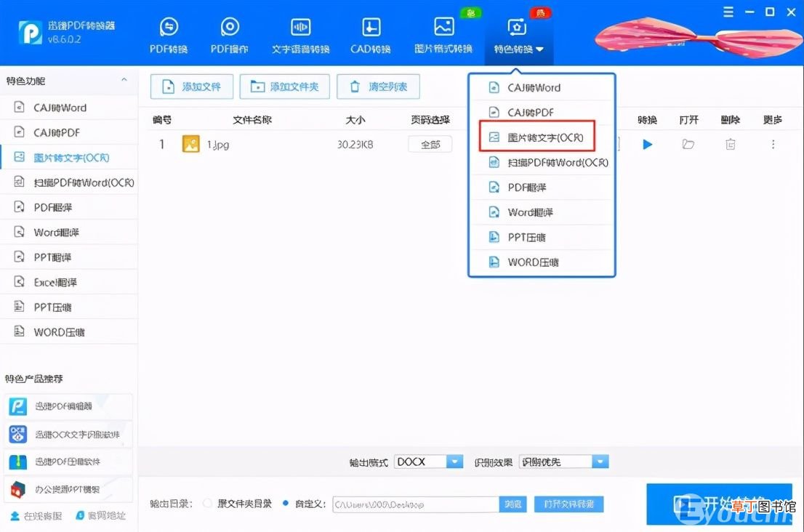804x532 pixels.
Task: Click the 添加文件夹 button
Action: pyautogui.click(x=284, y=86)
